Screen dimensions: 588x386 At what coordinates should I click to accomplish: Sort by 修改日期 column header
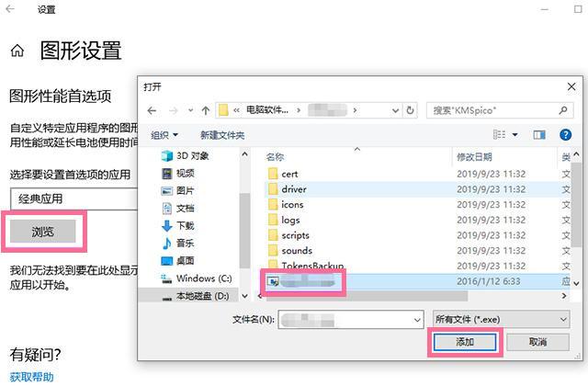pyautogui.click(x=474, y=157)
